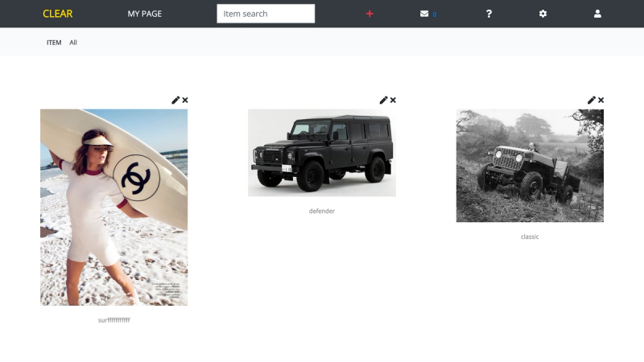Click the CLEAR logo

point(57,14)
